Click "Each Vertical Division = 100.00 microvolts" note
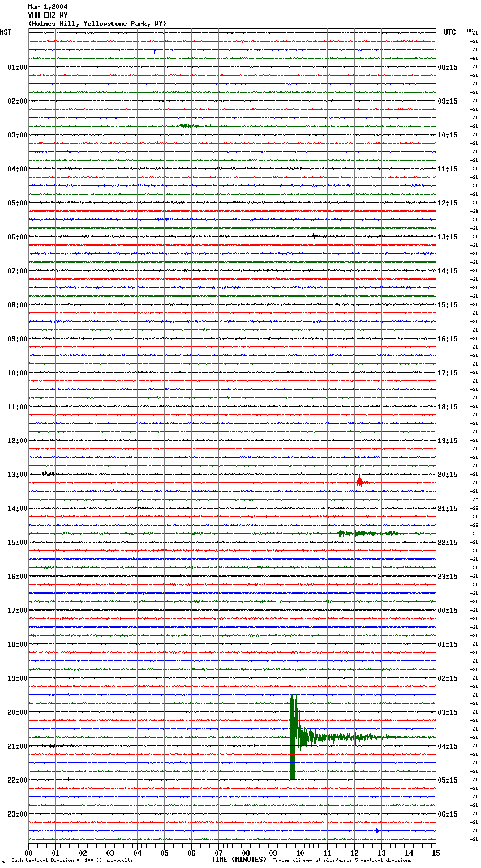Image resolution: width=481 pixels, height=868 pixels. click(72, 861)
